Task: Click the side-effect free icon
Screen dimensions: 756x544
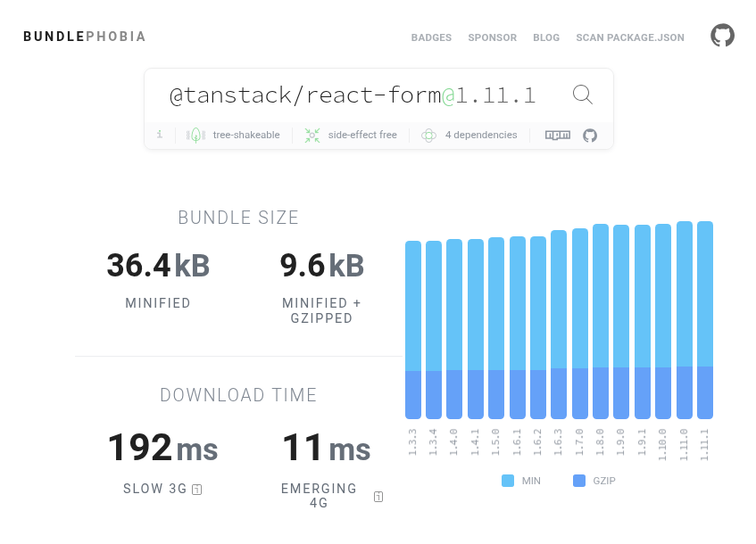Action: pos(311,135)
